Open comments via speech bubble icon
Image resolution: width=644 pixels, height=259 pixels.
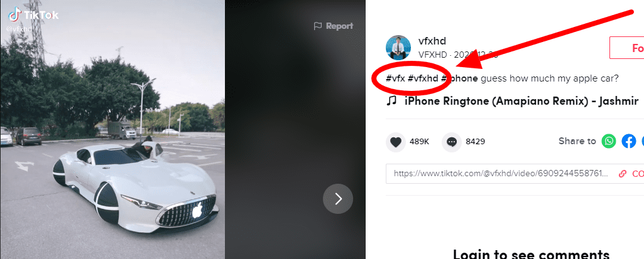click(452, 142)
